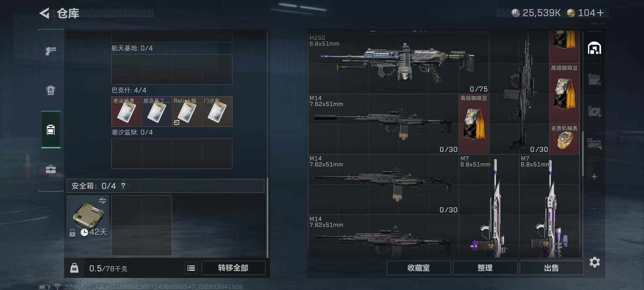Select the M250 machine gun item
This screenshot has height=290, width=644.
click(x=398, y=63)
